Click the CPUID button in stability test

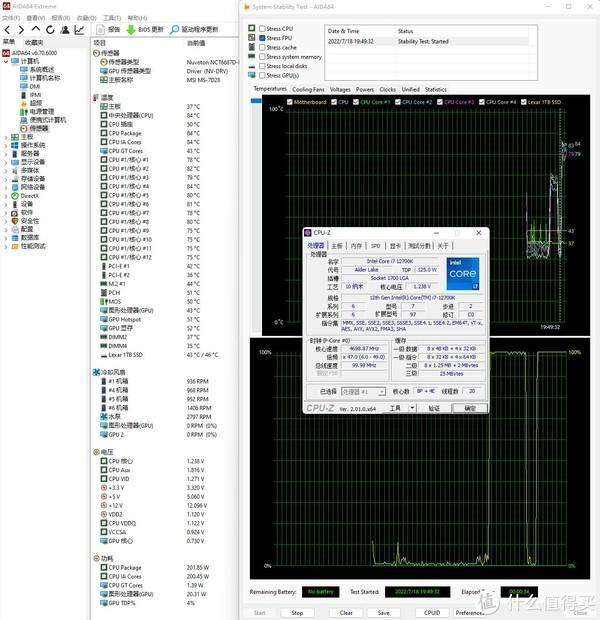coord(432,612)
